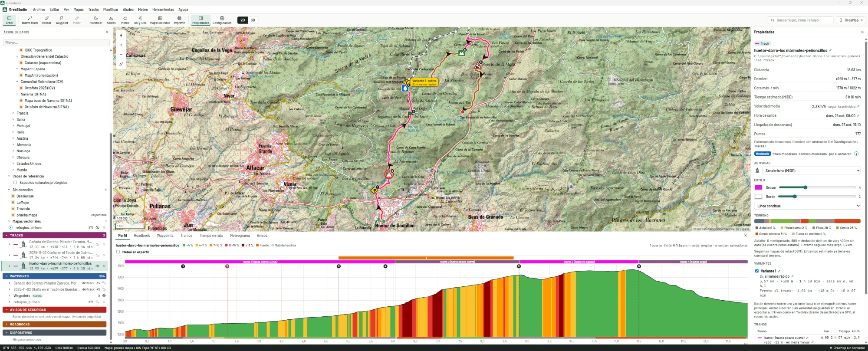Viewport: 868px width, 351px height.
Task: Open the Actividad Senderismo (MIDE) dropdown
Action: tap(811, 171)
